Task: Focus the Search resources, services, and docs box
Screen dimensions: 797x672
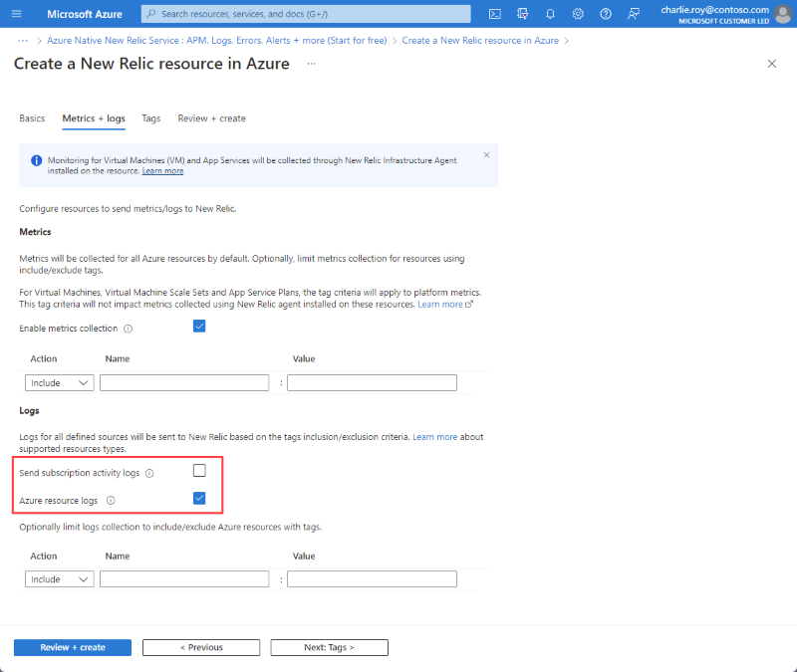Action: tap(306, 14)
